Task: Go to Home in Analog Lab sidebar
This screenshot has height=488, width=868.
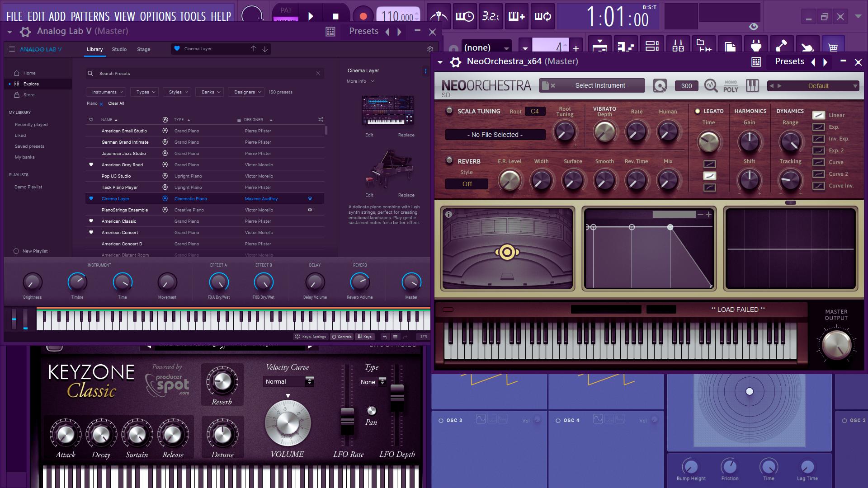Action: (x=25, y=73)
